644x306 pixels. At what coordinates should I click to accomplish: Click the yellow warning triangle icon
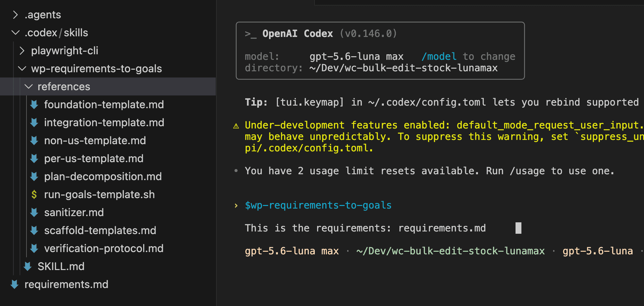(236, 126)
